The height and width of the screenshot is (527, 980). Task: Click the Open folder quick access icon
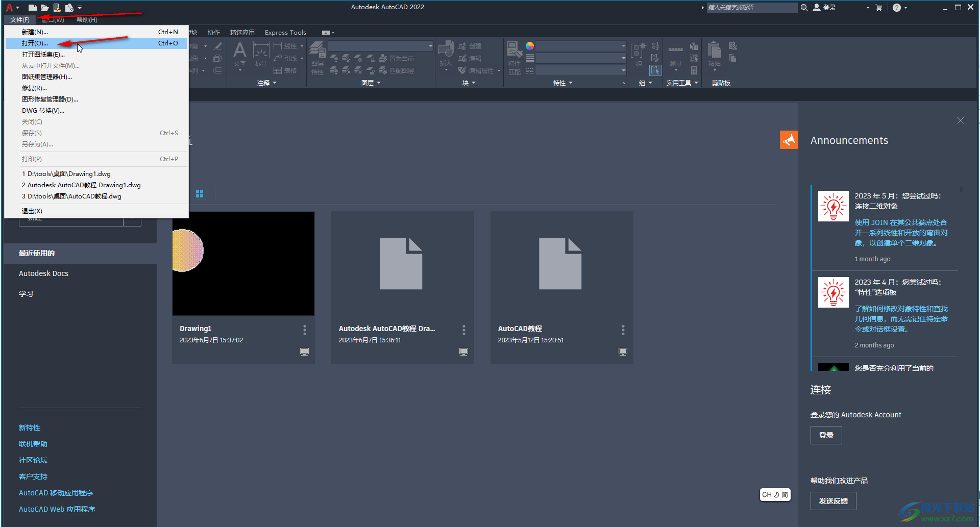(x=44, y=8)
